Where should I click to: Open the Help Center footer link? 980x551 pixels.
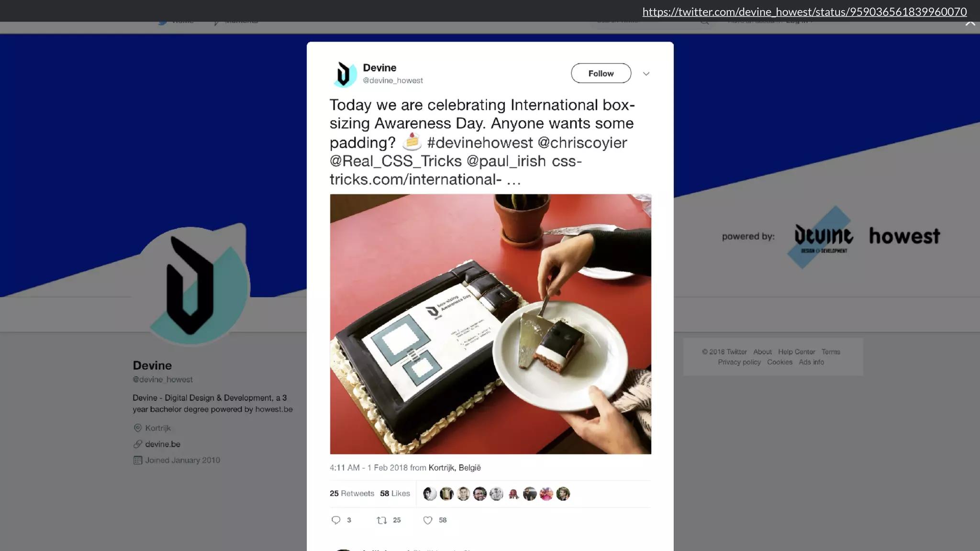pos(796,352)
